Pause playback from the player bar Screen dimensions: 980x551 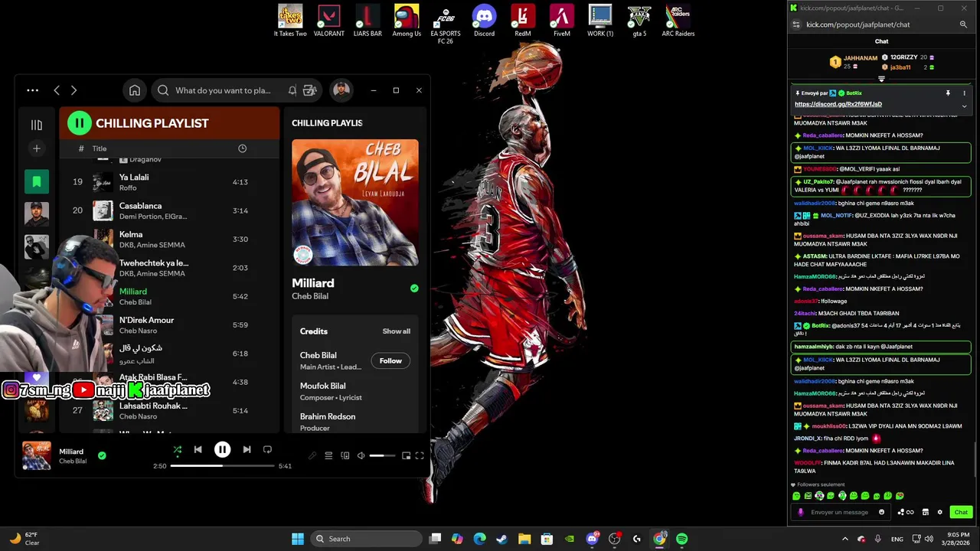pos(222,450)
